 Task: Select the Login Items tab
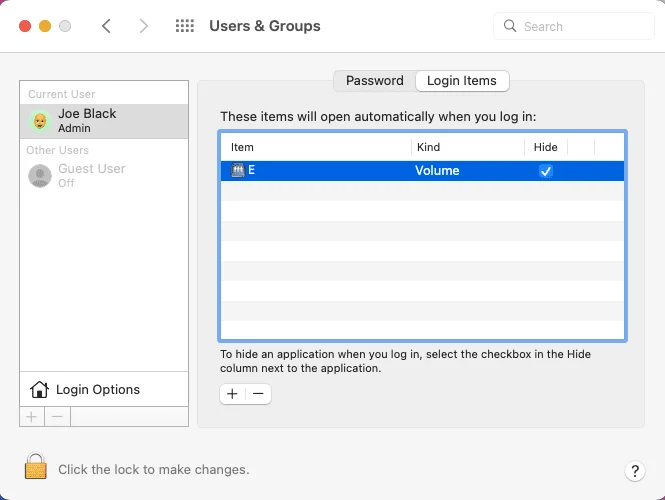(x=461, y=81)
